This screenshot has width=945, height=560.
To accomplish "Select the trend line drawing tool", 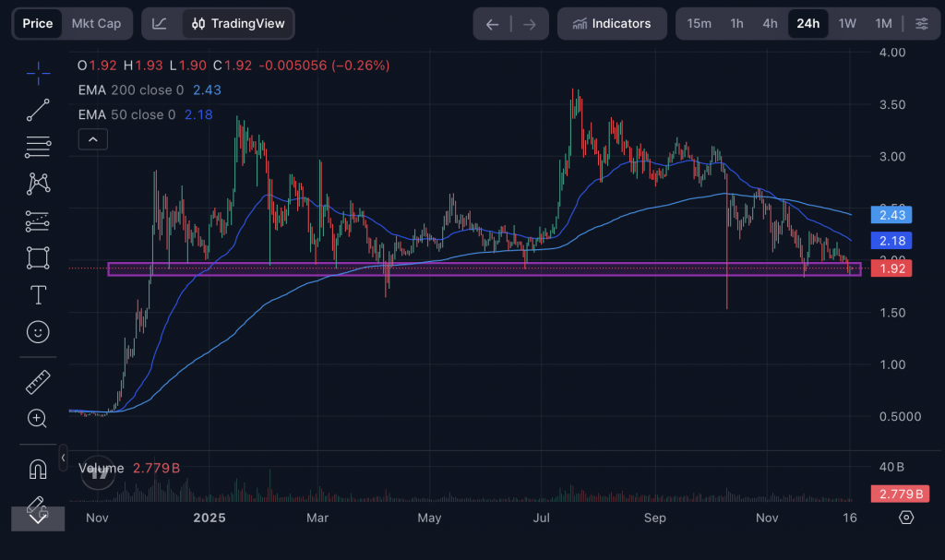I will tap(38, 111).
